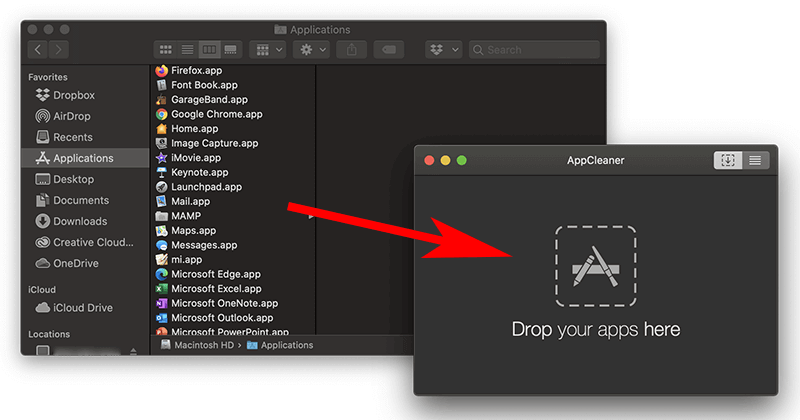Click the Microsoft Edge.app icon
800x420 pixels.
click(162, 274)
